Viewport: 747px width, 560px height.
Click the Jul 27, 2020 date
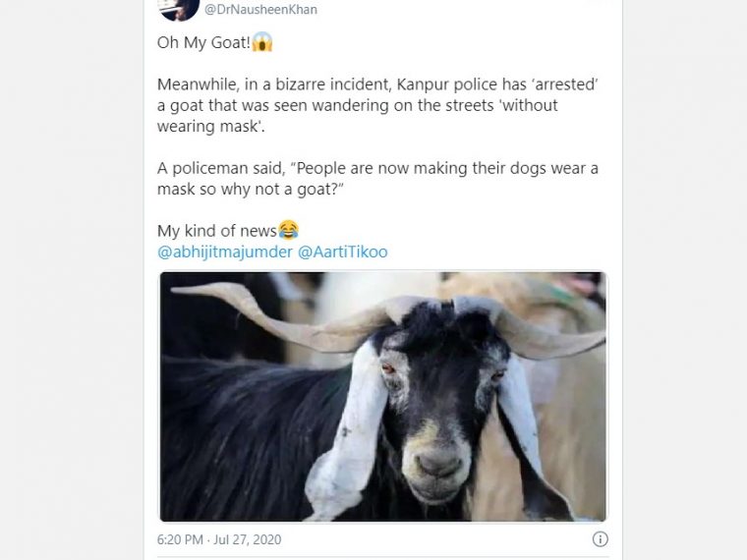(248, 539)
